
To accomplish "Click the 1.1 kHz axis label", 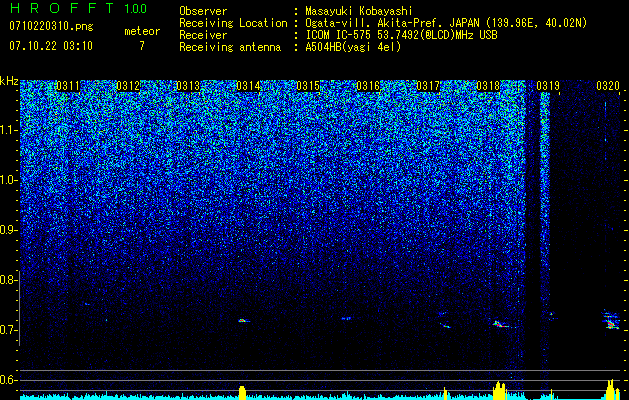I will (9, 130).
